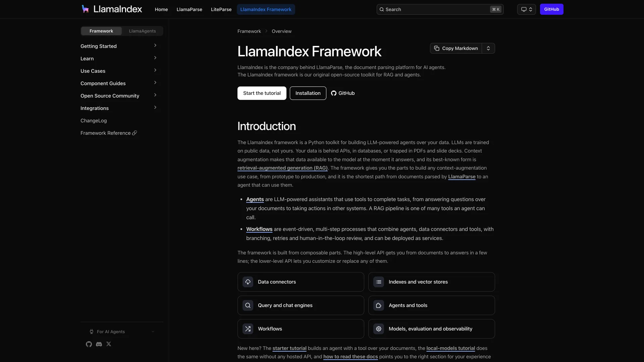The width and height of the screenshot is (644, 362).
Task: Click the copy icon in Copy Markdown
Action: pyautogui.click(x=437, y=48)
